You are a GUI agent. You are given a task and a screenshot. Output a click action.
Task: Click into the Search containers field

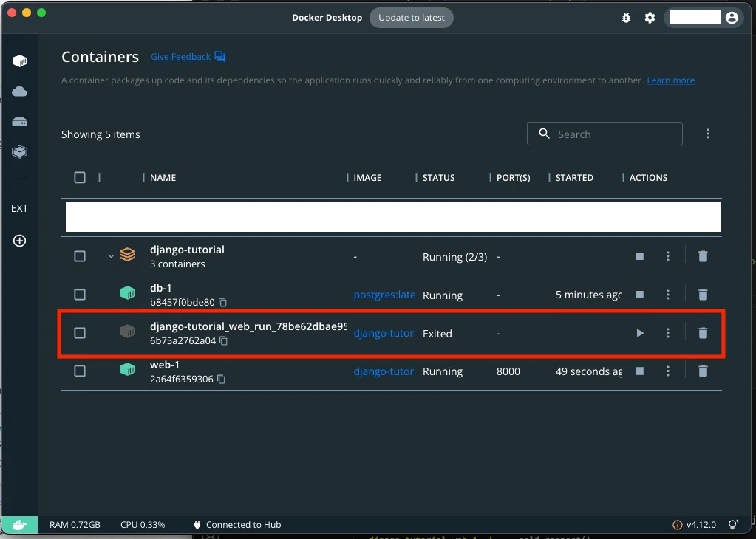tap(605, 134)
